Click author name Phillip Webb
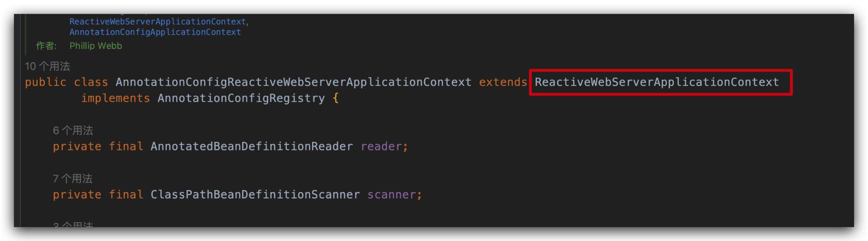The height and width of the screenshot is (241, 868). point(96,46)
